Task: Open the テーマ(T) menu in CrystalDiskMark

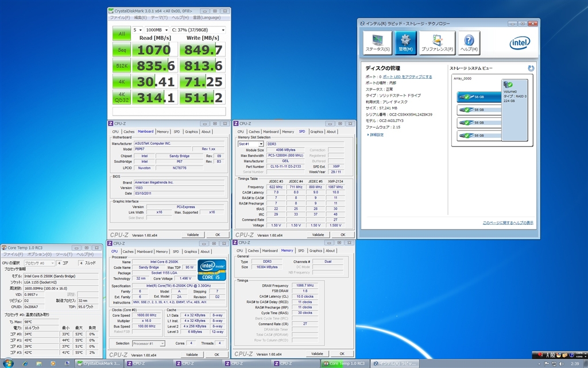Action: [x=158, y=18]
